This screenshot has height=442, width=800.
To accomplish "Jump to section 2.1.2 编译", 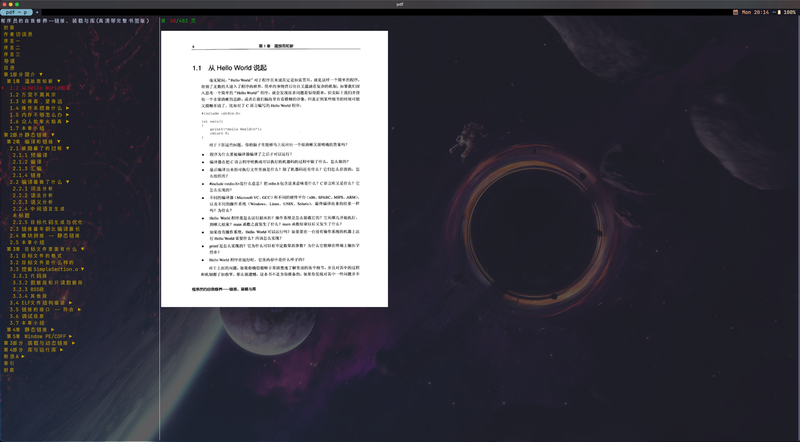I will click(27, 162).
